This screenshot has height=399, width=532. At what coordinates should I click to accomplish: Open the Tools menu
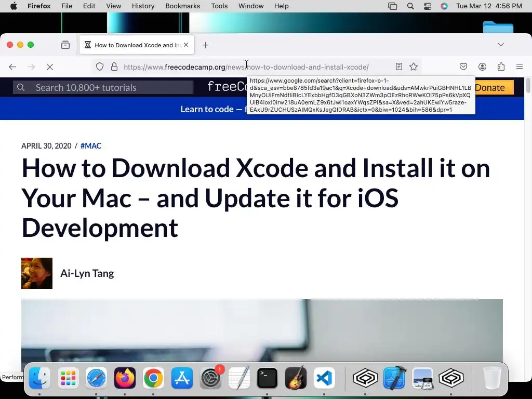219,6
